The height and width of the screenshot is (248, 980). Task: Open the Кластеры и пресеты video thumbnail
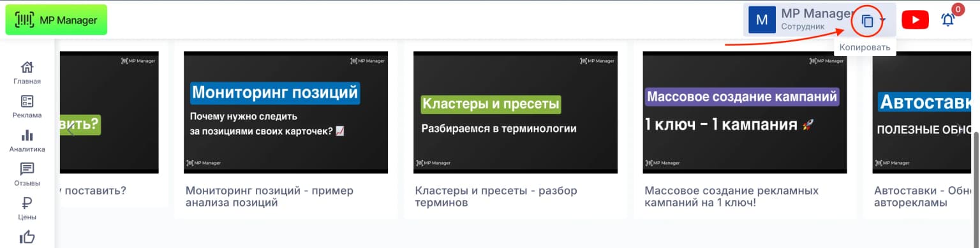(x=516, y=112)
